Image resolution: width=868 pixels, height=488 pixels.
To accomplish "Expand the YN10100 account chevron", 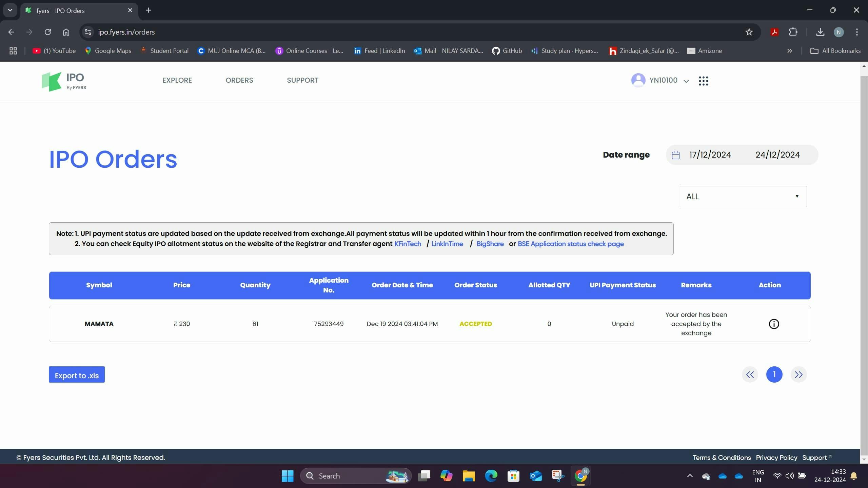I will 686,81.
